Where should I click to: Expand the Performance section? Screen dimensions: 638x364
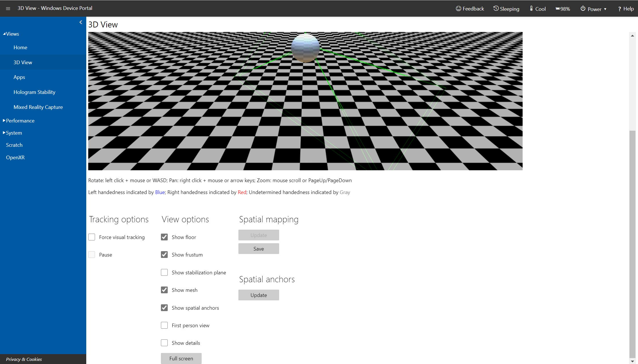pos(19,120)
